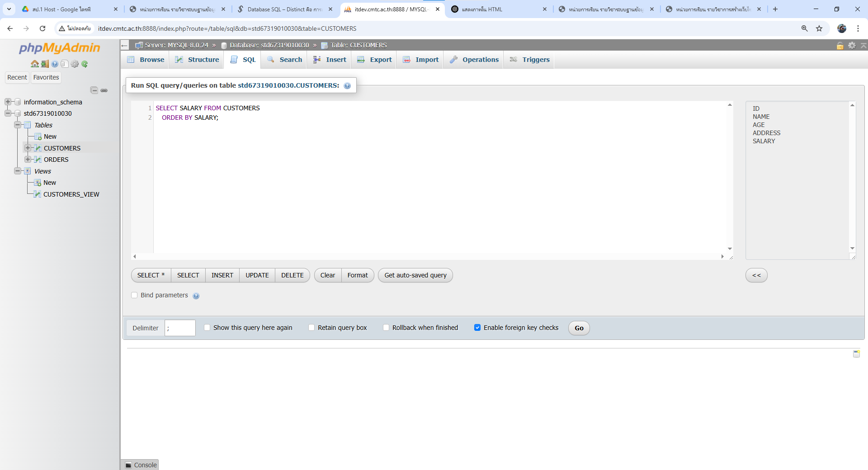Click the green reload navigation icon
This screenshot has height=470, width=868.
pos(85,64)
